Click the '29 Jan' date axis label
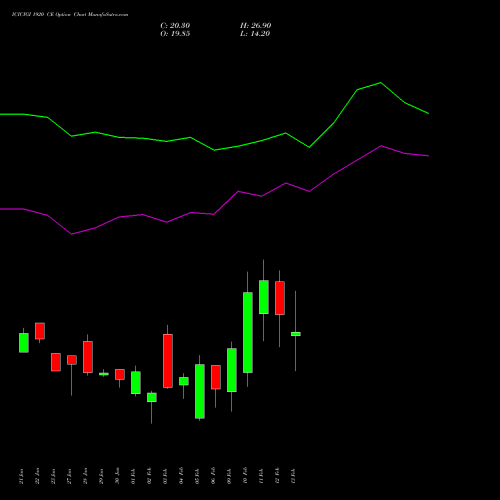Image resolution: width=500 pixels, height=500 pixels. (x=102, y=476)
